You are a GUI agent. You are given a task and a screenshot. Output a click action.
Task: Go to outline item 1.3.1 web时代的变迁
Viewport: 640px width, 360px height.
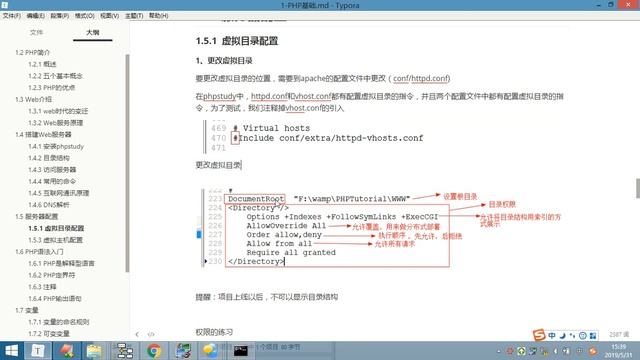pos(58,111)
